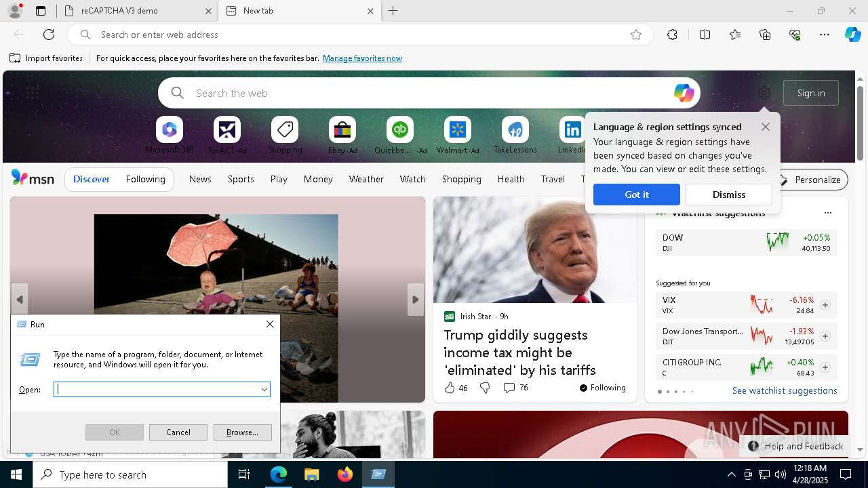Screen dimensions: 868x488
Task: Open comments on the Trump article
Action: coord(515,388)
